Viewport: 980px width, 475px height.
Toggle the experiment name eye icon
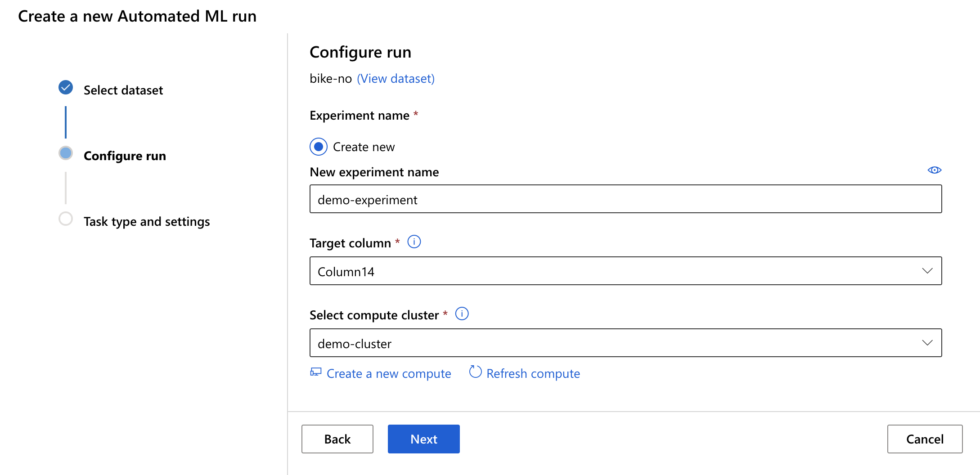pyautogui.click(x=934, y=170)
